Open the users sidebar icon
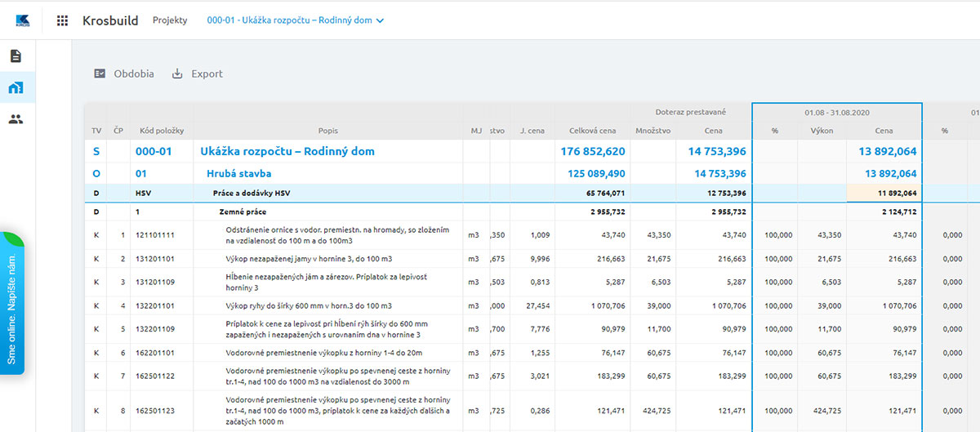The height and width of the screenshot is (432, 980). click(16, 119)
